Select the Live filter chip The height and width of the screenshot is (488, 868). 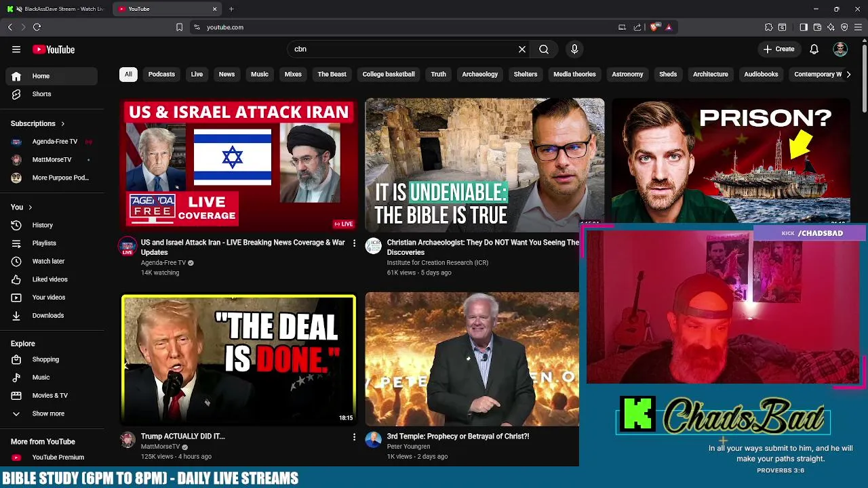(197, 75)
